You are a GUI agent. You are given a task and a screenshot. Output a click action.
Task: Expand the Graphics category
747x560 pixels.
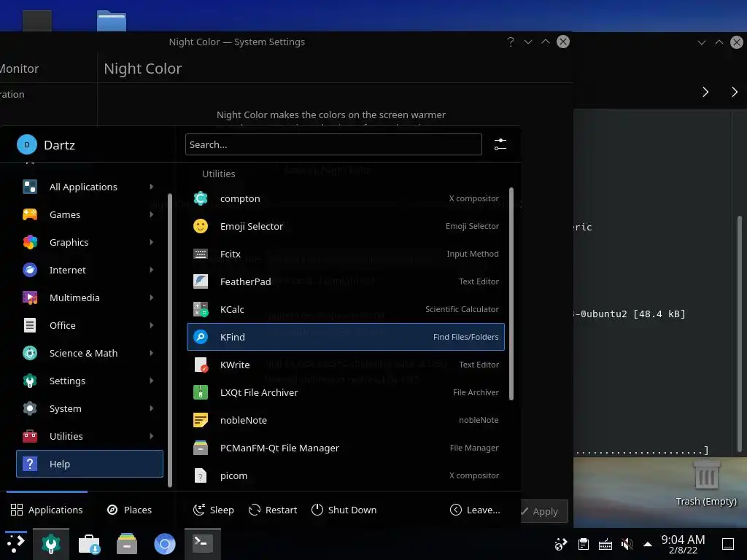pos(90,242)
